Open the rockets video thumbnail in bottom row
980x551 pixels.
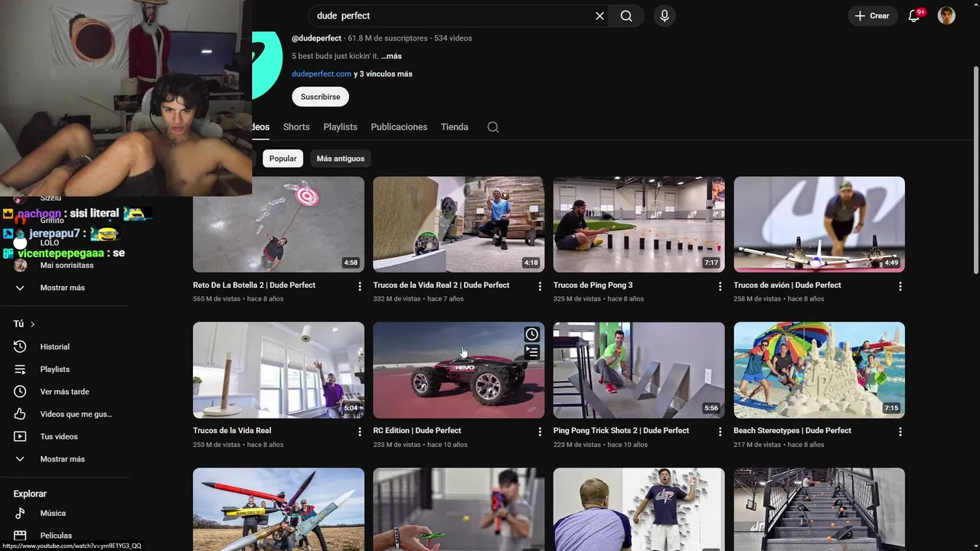279,509
